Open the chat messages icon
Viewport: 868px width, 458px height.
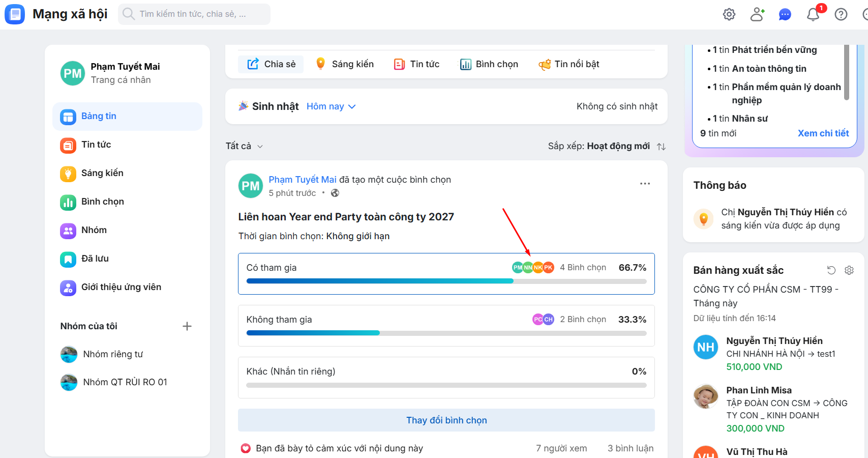click(785, 14)
